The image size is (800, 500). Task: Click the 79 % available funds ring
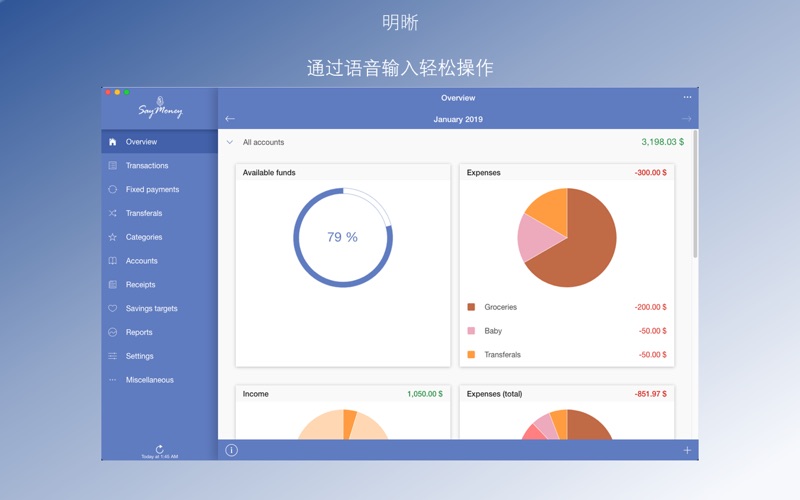(343, 237)
